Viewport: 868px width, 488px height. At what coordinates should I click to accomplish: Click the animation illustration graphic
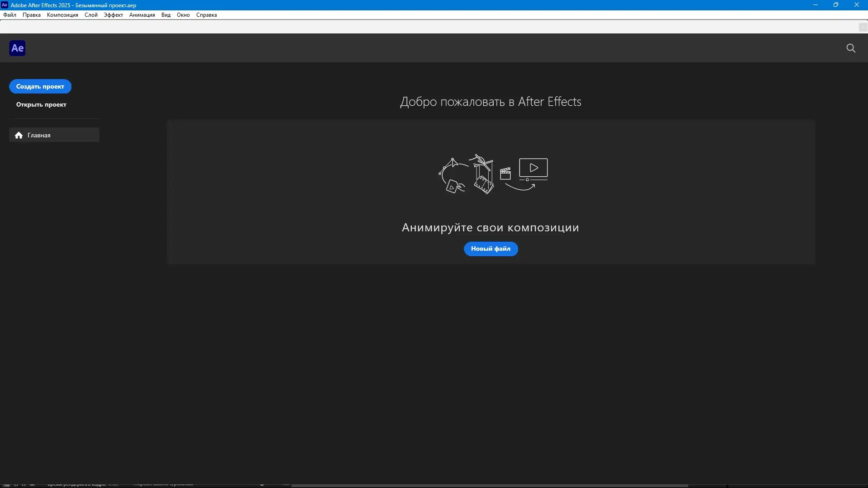[493, 174]
